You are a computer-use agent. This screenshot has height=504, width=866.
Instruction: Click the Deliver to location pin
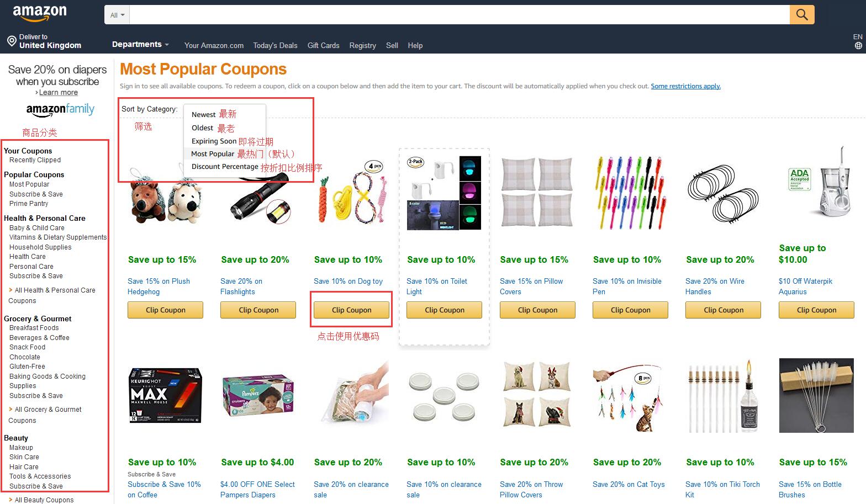(11, 41)
